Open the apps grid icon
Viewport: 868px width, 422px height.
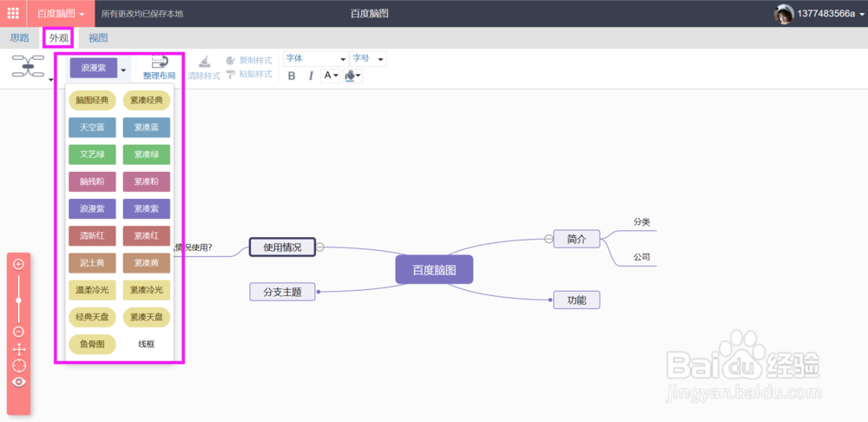click(13, 13)
